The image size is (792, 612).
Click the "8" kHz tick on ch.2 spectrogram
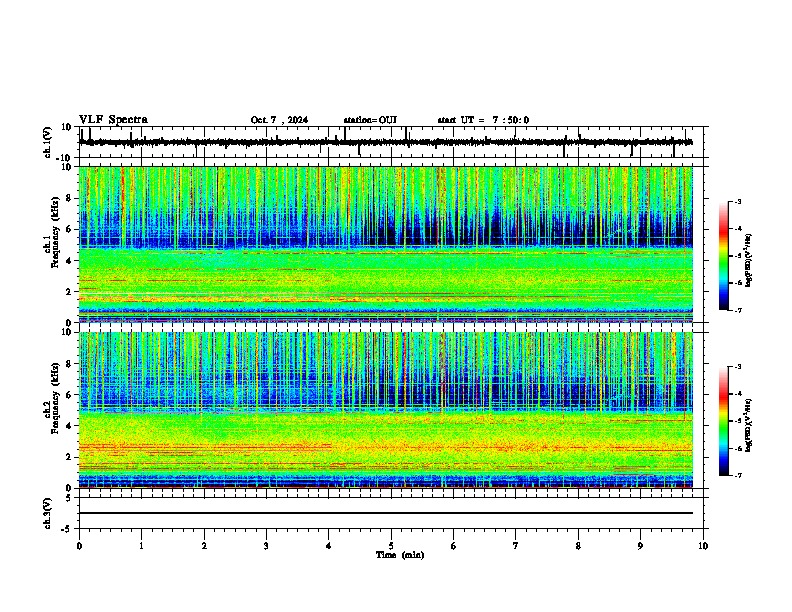(x=69, y=364)
